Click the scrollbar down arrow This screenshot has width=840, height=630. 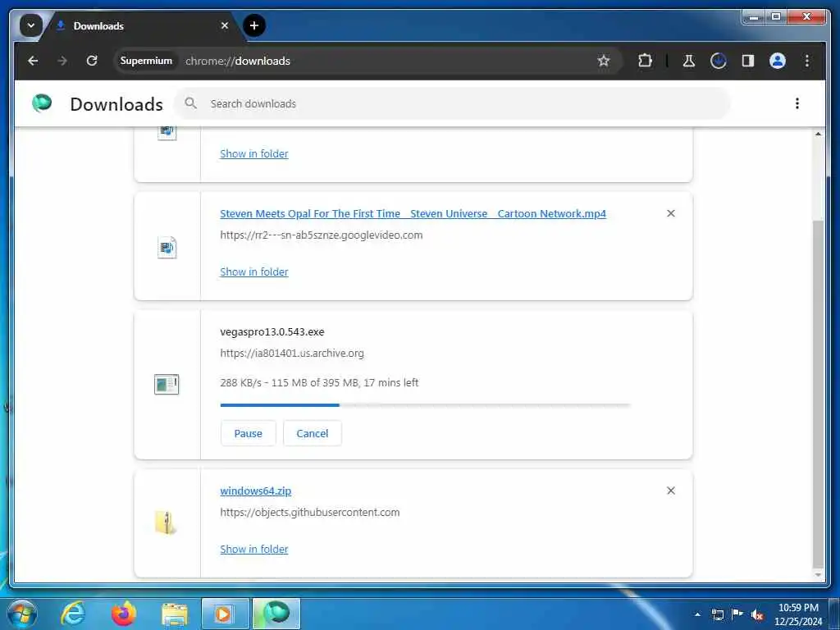(x=818, y=575)
